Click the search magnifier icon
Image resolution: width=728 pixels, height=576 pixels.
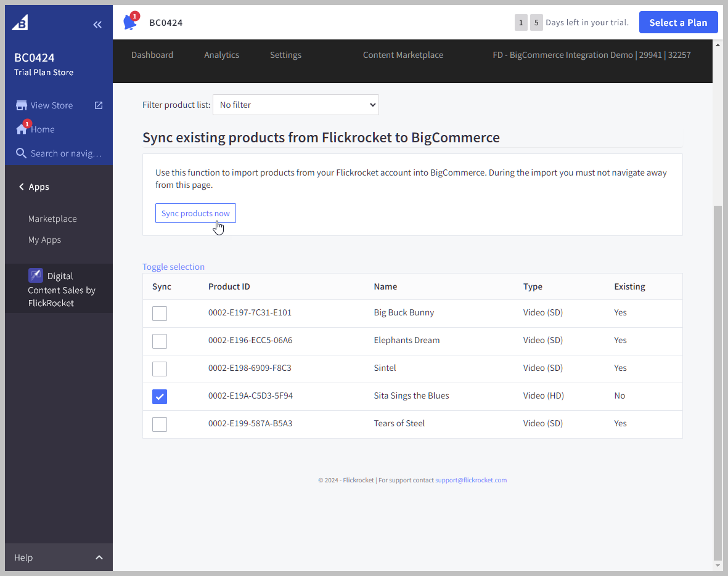point(22,153)
